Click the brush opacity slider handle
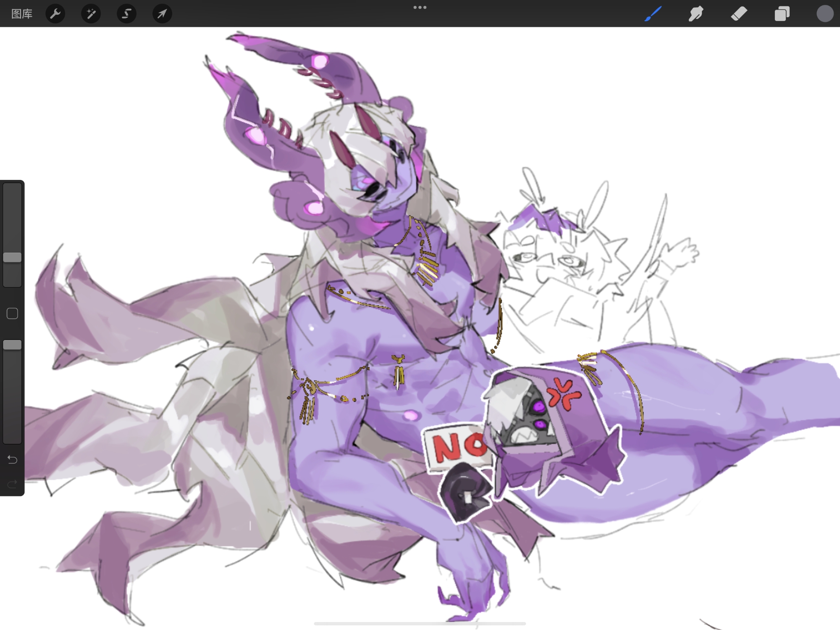Image resolution: width=840 pixels, height=630 pixels. coord(12,345)
